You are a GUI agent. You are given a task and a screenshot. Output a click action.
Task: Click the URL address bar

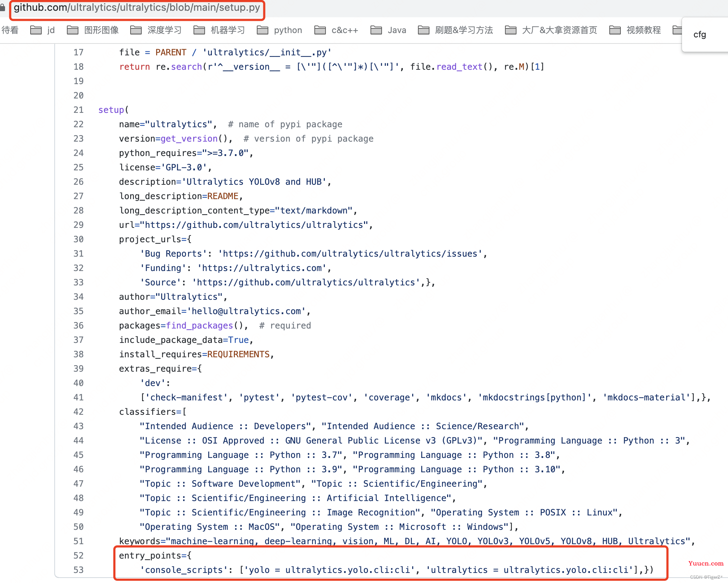pyautogui.click(x=137, y=8)
